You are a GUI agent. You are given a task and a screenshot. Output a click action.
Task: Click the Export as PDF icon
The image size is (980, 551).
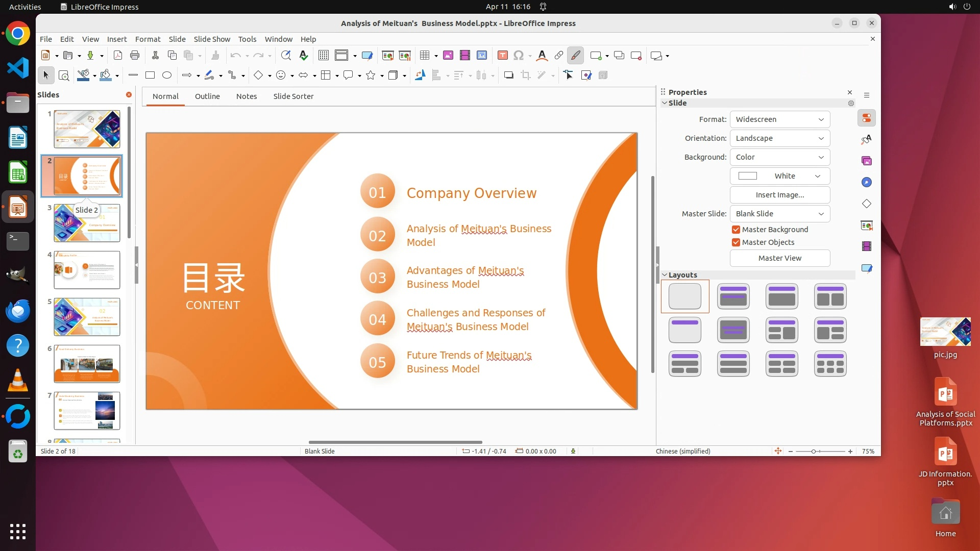[118, 56]
